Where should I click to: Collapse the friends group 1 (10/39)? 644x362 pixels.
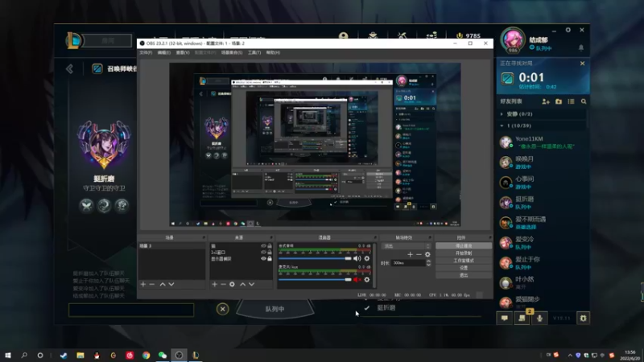point(502,126)
